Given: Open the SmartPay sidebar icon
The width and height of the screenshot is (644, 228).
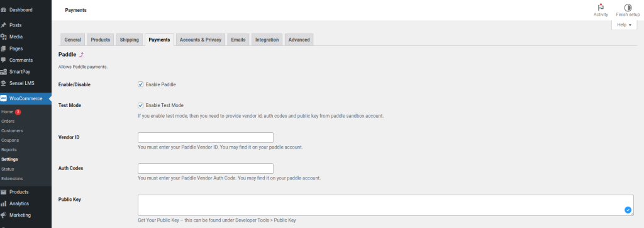Looking at the screenshot, I should tap(4, 72).
